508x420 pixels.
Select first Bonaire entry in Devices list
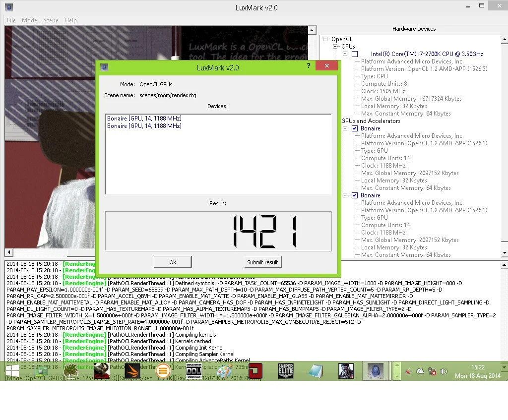(144, 119)
